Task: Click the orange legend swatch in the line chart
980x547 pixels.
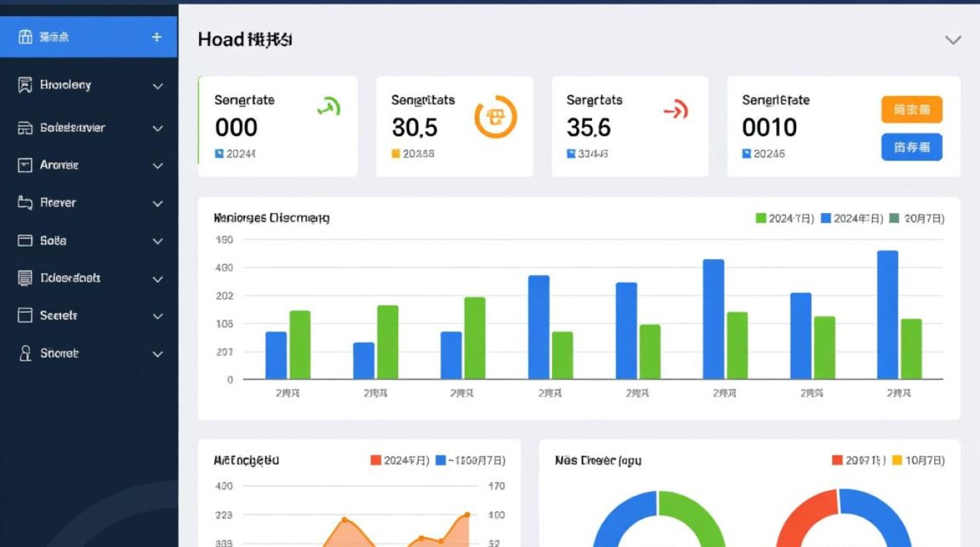Action: (376, 460)
